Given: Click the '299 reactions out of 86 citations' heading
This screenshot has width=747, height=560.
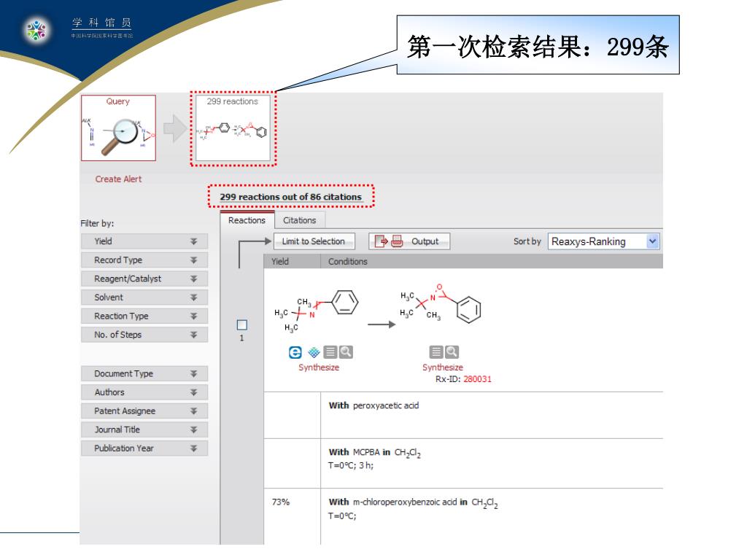Looking at the screenshot, I should coord(290,197).
